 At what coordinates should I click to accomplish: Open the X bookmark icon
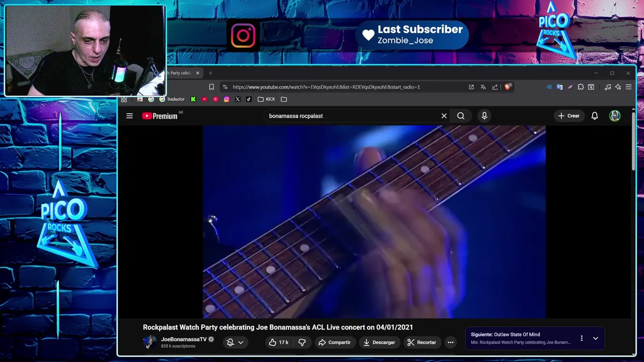coord(237,99)
